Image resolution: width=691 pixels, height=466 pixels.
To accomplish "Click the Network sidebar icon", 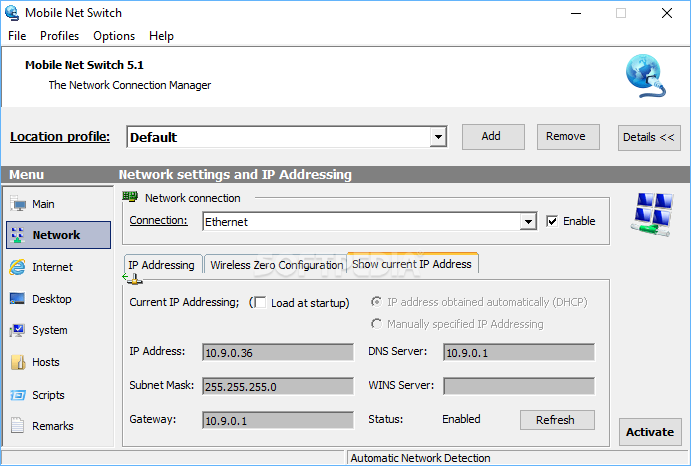I will (18, 235).
